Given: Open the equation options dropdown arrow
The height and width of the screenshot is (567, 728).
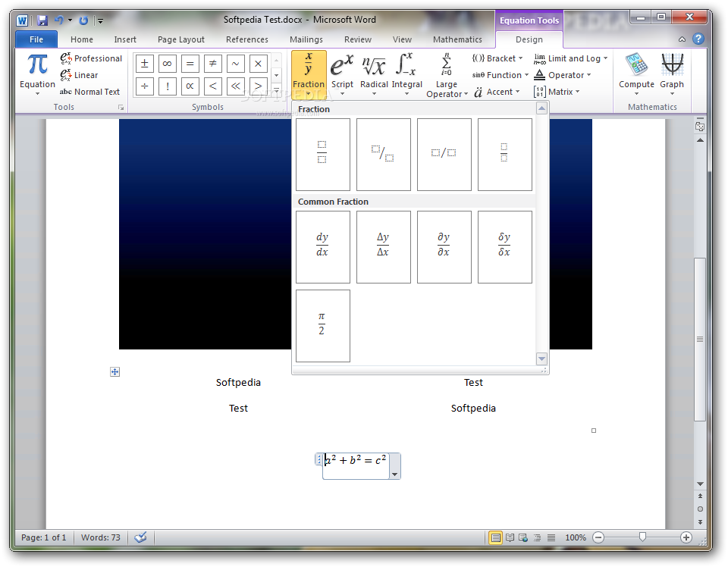Looking at the screenshot, I should click(x=394, y=474).
